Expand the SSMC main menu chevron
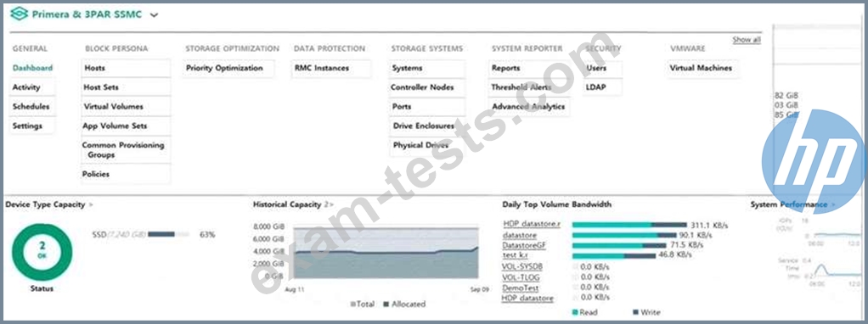Screen dimensions: 868x324 point(154,15)
